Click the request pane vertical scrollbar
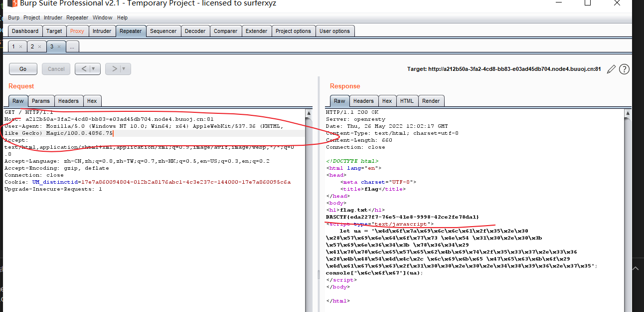The height and width of the screenshot is (312, 644). click(309, 210)
